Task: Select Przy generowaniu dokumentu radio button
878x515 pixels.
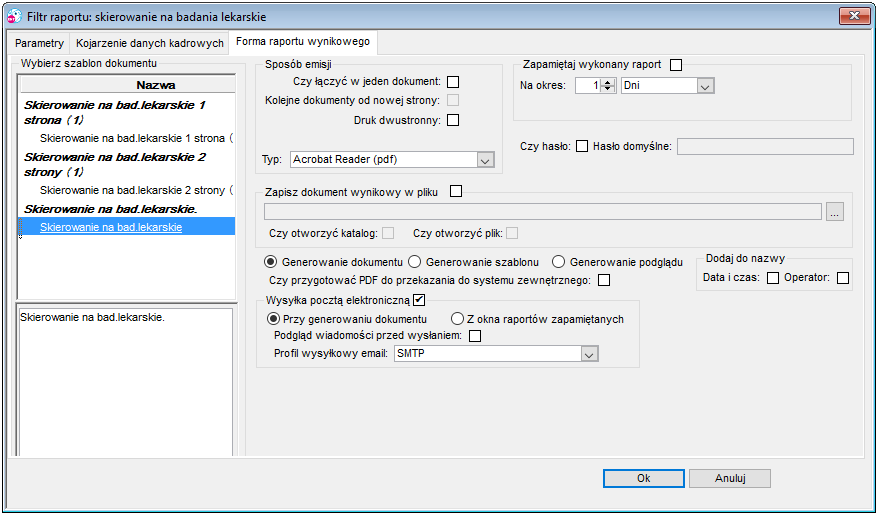Action: [x=273, y=319]
